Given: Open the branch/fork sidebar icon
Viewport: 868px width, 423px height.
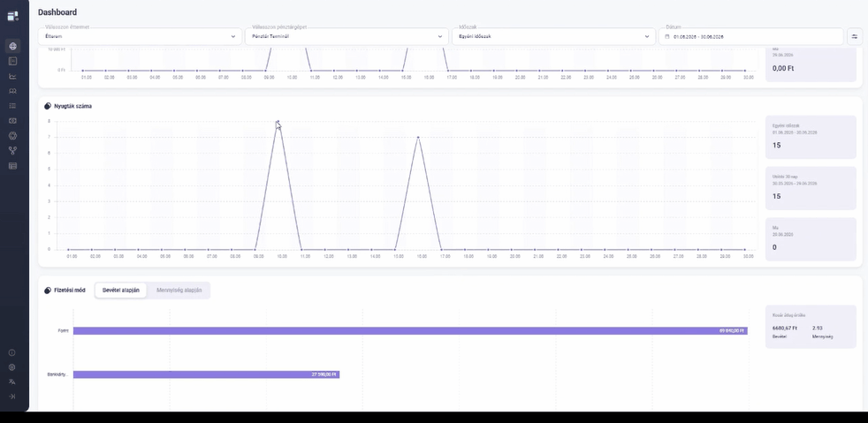Looking at the screenshot, I should click(12, 150).
